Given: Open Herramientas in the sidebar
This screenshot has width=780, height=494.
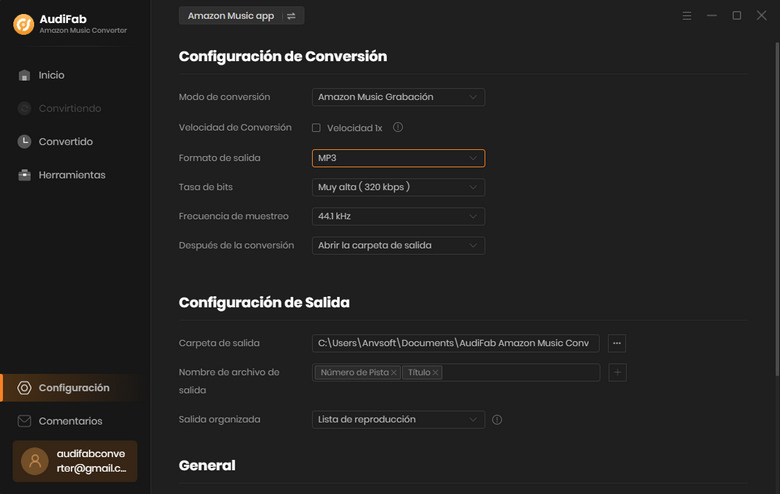Looking at the screenshot, I should [71, 175].
